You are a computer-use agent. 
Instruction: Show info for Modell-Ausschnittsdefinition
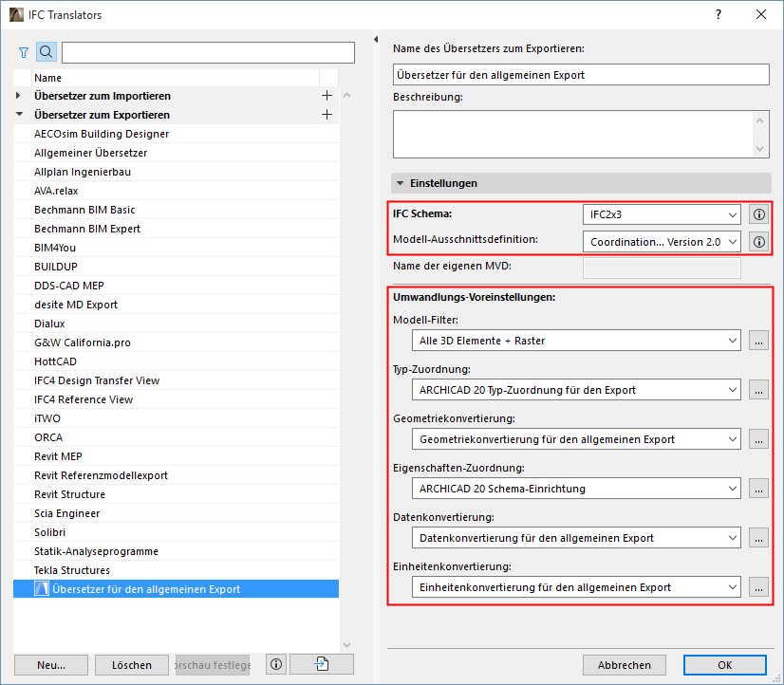(758, 242)
